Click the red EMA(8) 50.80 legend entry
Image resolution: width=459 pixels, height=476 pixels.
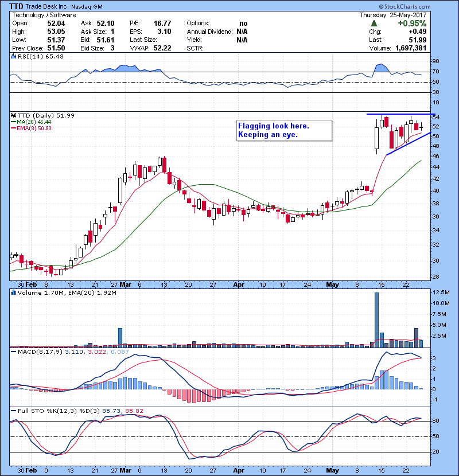(x=32, y=128)
